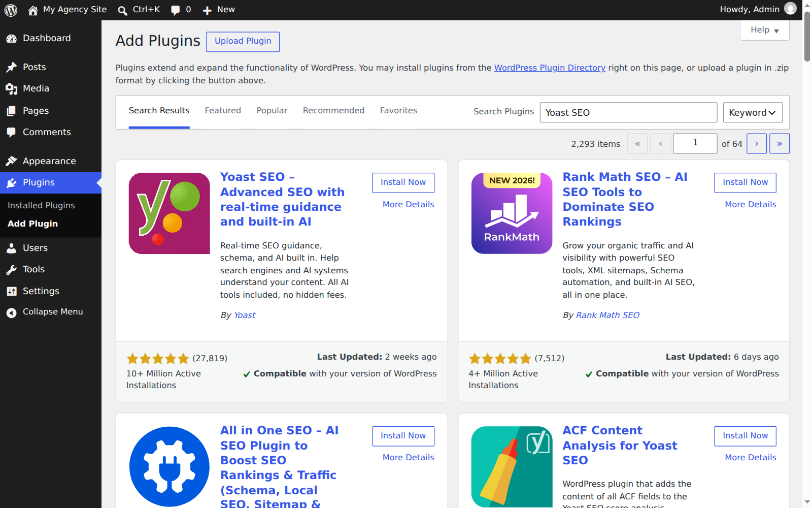Go to next page of results

pyautogui.click(x=757, y=144)
